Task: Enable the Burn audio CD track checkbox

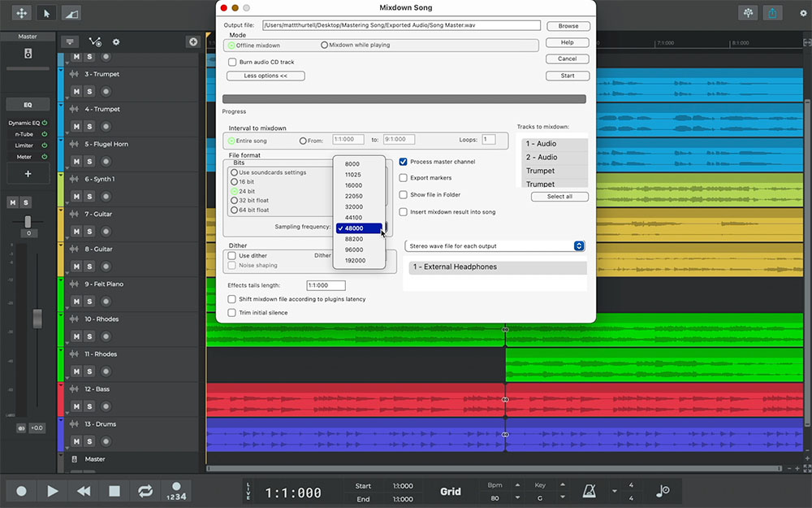Action: 232,62
